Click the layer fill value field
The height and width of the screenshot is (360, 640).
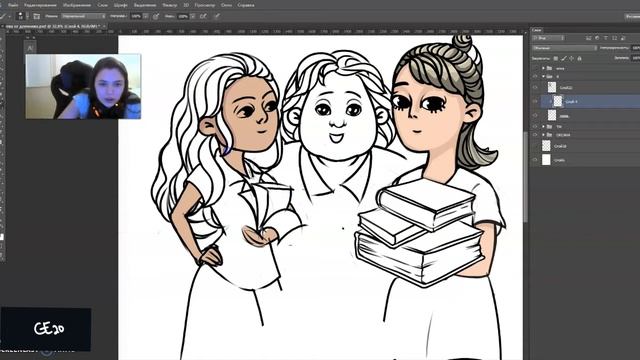(x=636, y=58)
